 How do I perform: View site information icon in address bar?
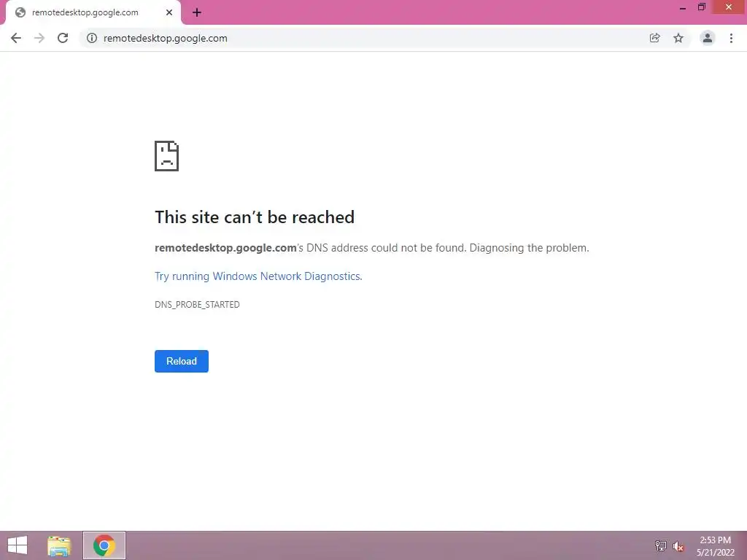click(92, 38)
